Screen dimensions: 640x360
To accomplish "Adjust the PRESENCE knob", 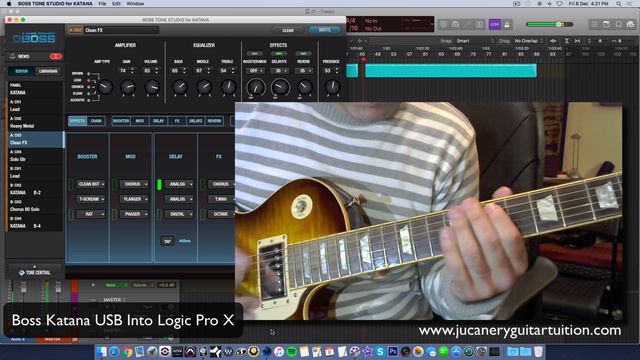I will click(x=332, y=87).
